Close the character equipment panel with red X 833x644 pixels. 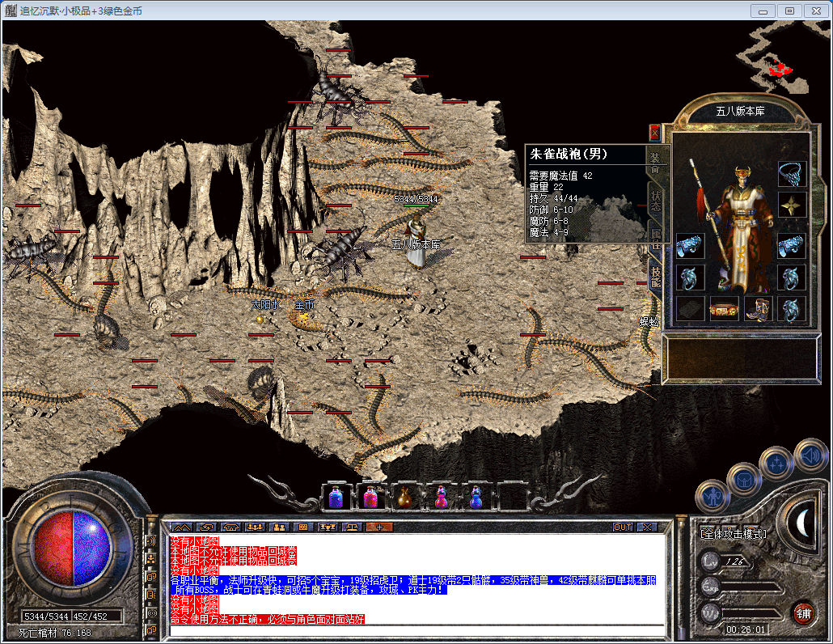655,133
